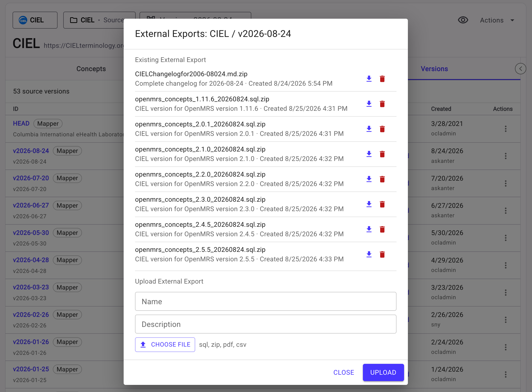Delete openmrs_concepts_2.3.0 export file

(x=382, y=204)
